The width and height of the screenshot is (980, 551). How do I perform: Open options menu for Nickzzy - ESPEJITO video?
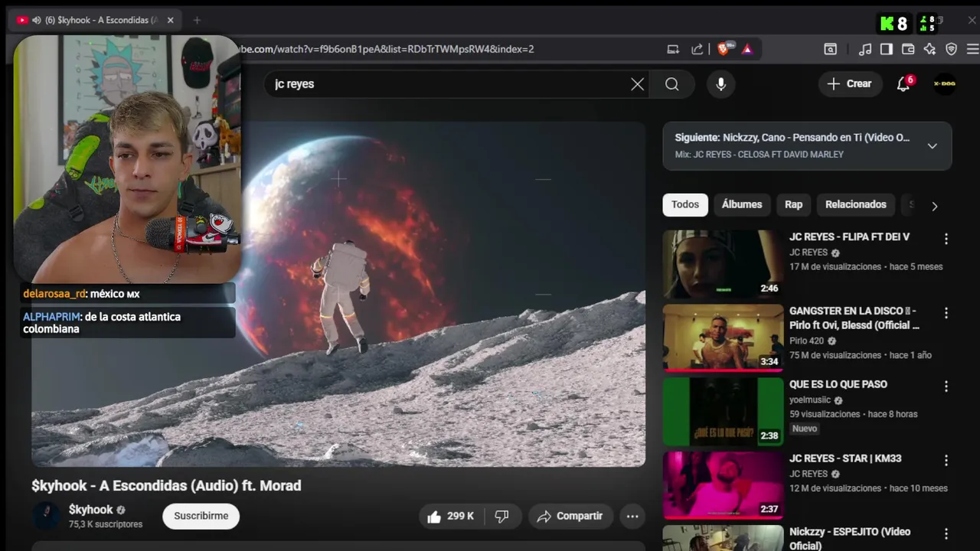[x=946, y=534]
